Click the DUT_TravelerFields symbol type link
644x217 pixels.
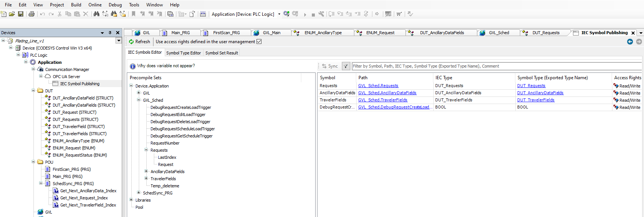pos(536,100)
